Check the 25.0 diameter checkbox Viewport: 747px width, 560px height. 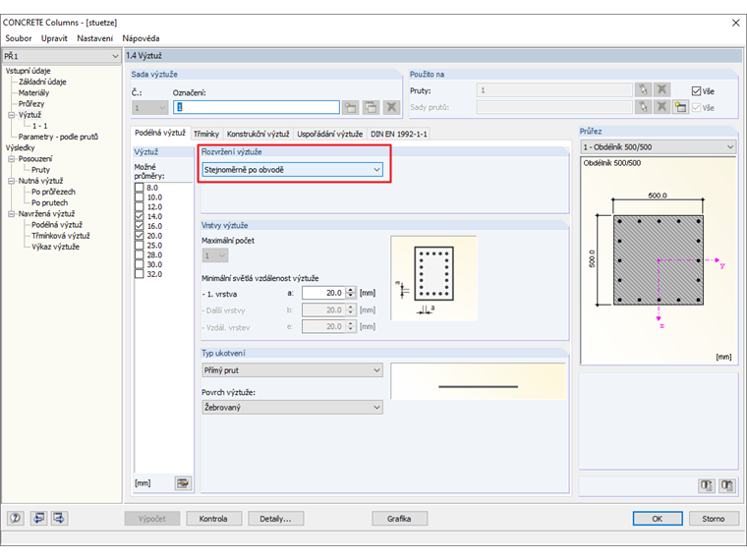pyautogui.click(x=140, y=246)
